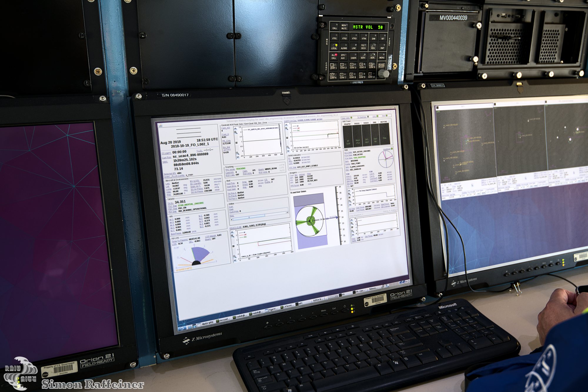This screenshot has height=392, width=588.
Task: Click the up arrow beside the Chop Waveform plot
Action: pos(352,220)
